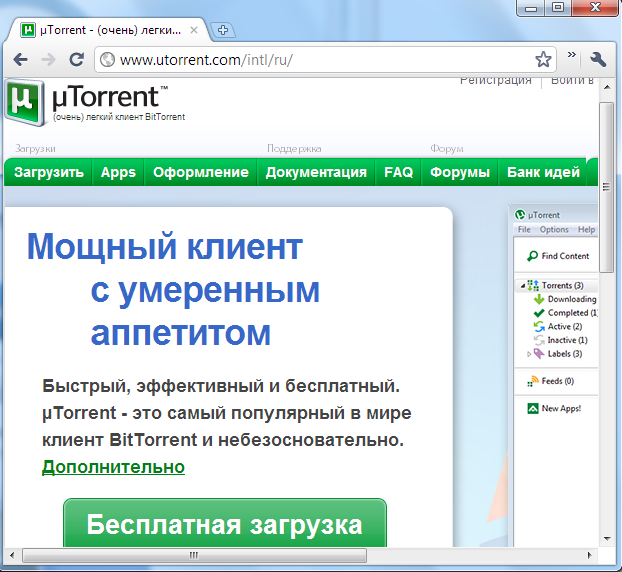This screenshot has height=572, width=622.
Task: Select Completed (1) in torrent tree
Action: click(572, 313)
